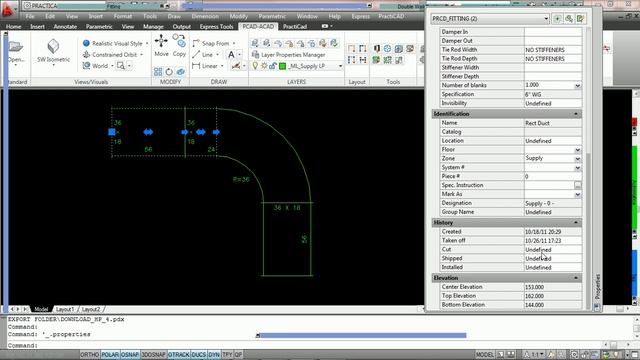Screen dimensions: 640x360
Task: Toggle layer freeze sun icon
Action: (x=264, y=66)
